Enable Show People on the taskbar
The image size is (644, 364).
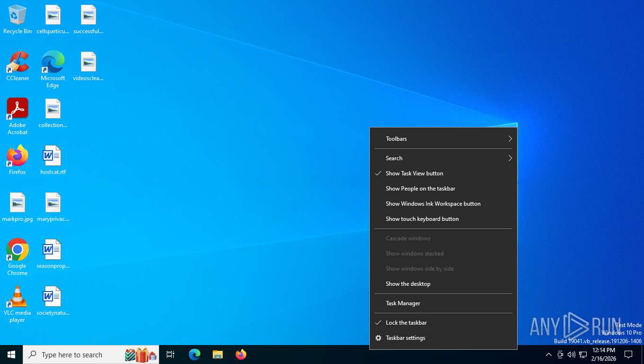(443, 189)
